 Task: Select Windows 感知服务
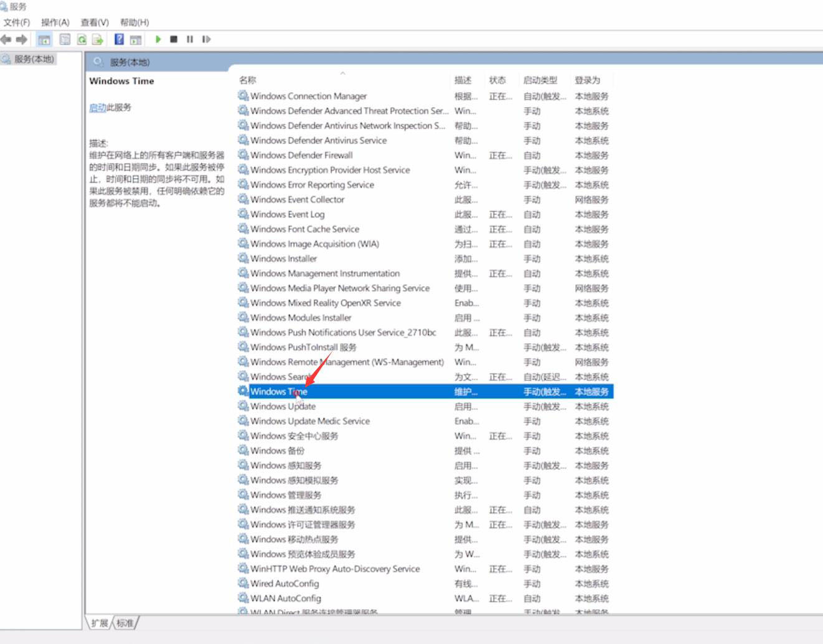425,465
